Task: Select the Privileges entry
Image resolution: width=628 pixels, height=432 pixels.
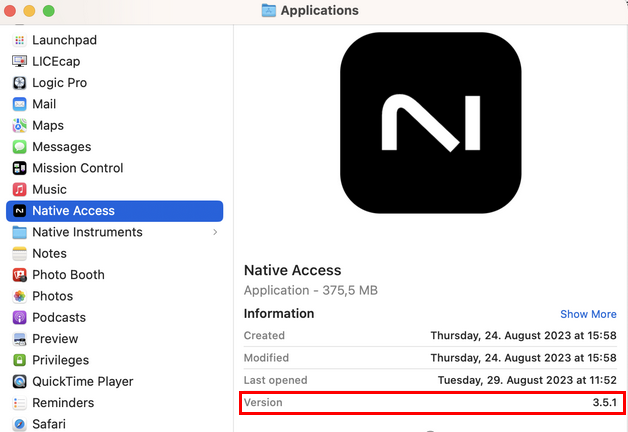Action: [x=115, y=360]
